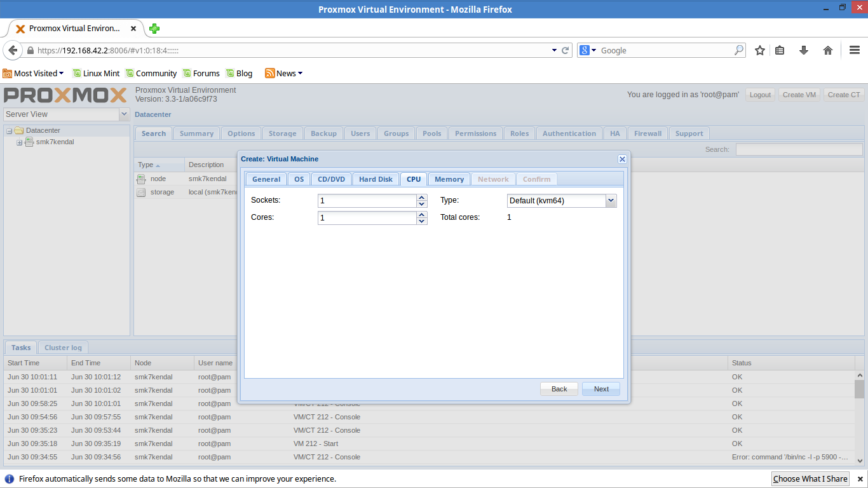
Task: Open Community bookmark
Action: [x=151, y=73]
